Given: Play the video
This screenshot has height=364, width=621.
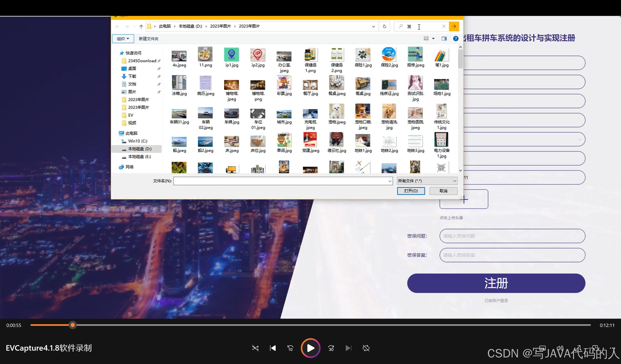Looking at the screenshot, I should [x=310, y=348].
